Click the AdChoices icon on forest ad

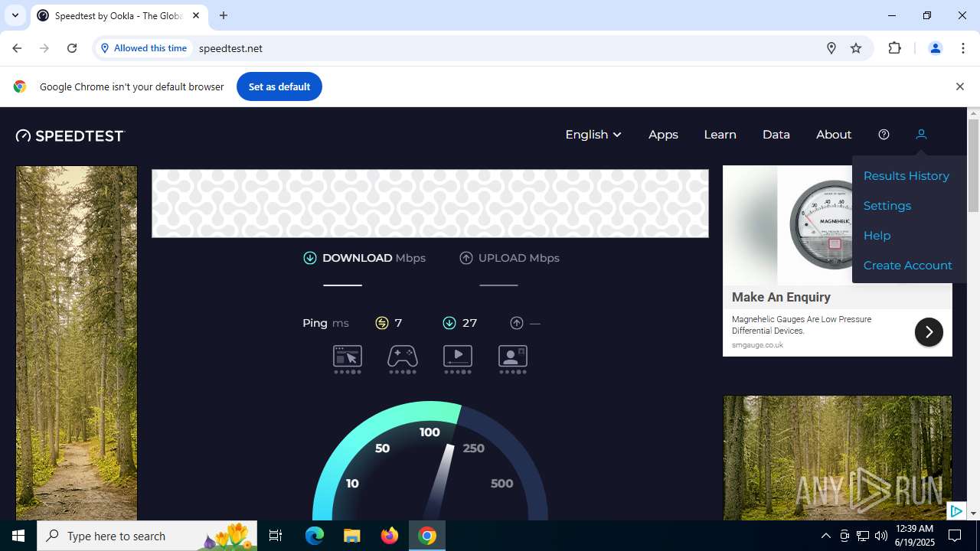click(956, 511)
